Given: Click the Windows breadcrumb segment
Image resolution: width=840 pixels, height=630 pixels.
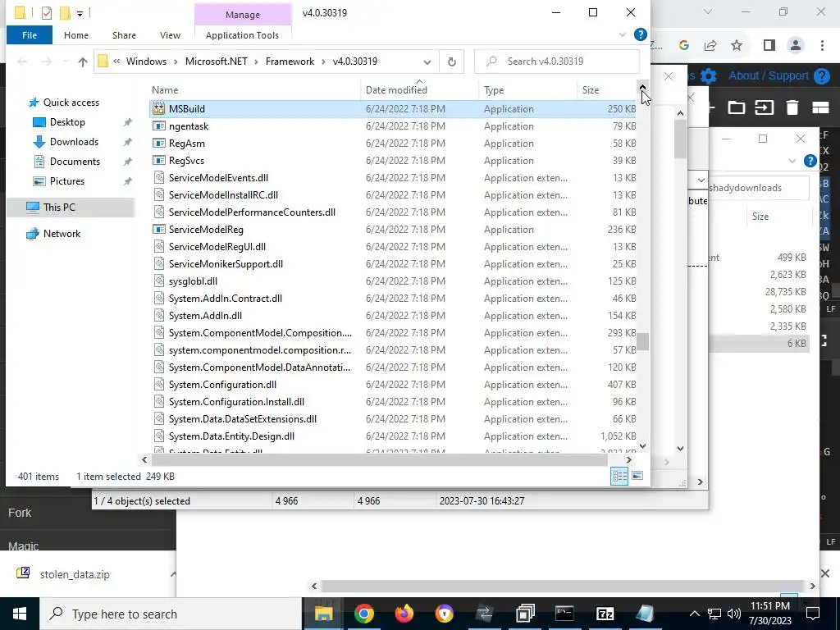Looking at the screenshot, I should [x=146, y=61].
